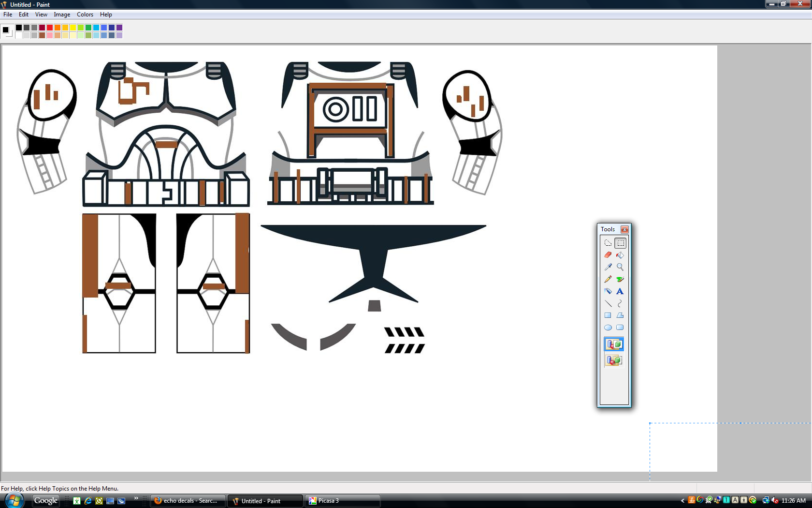Image resolution: width=812 pixels, height=508 pixels.
Task: Pick the dark gray swatch in top row
Action: [27, 28]
